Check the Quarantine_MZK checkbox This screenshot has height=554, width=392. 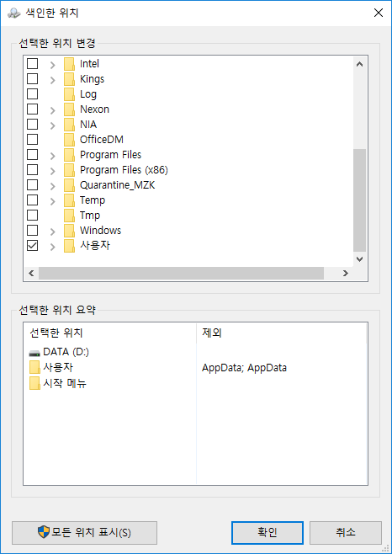[33, 184]
